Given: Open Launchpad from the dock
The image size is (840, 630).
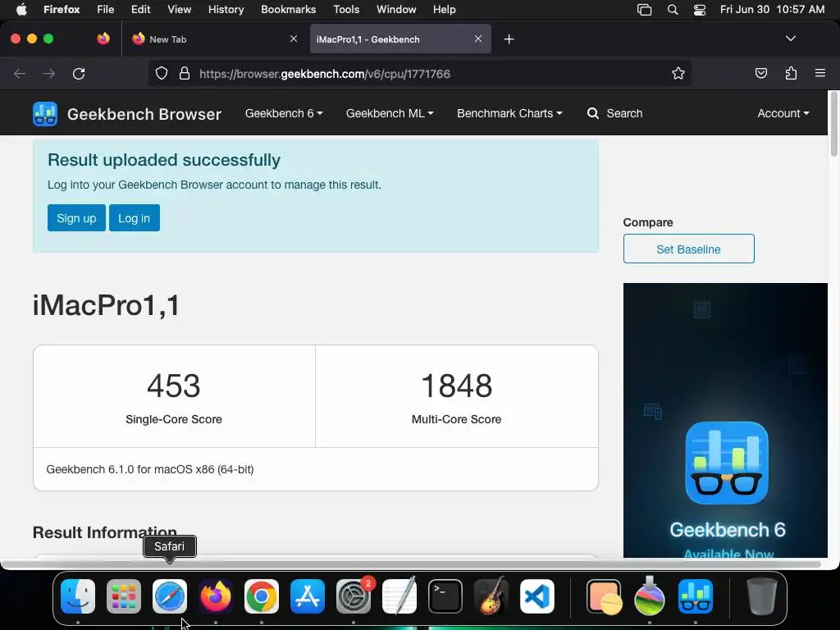Looking at the screenshot, I should (124, 596).
